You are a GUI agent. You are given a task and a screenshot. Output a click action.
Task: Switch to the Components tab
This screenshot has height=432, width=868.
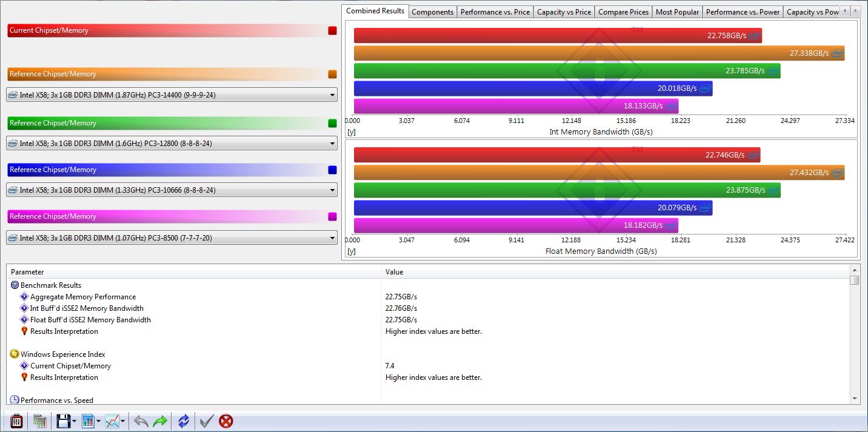[x=433, y=12]
